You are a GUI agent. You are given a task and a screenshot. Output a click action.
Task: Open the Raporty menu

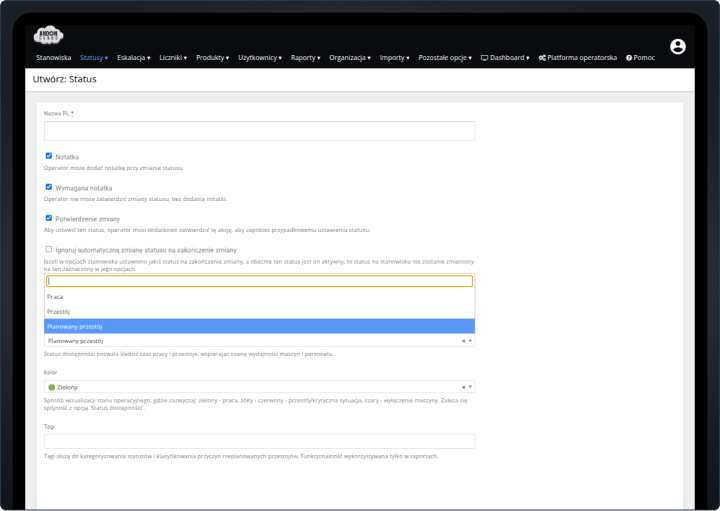tap(305, 58)
